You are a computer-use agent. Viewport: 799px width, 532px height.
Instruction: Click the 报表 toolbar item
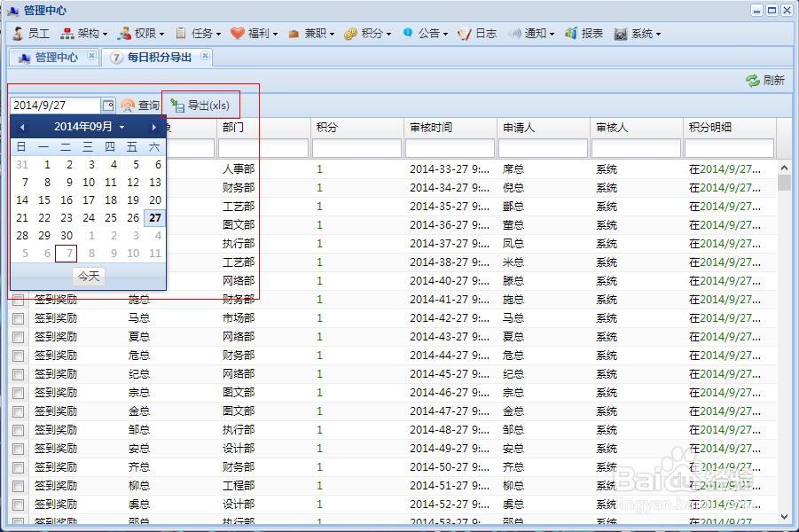click(584, 34)
